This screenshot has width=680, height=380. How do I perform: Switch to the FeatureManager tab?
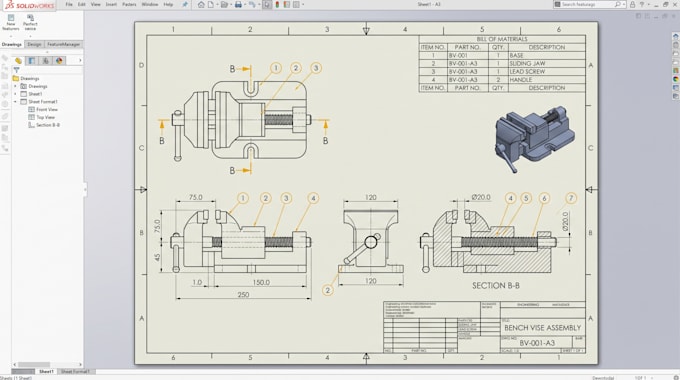63,44
